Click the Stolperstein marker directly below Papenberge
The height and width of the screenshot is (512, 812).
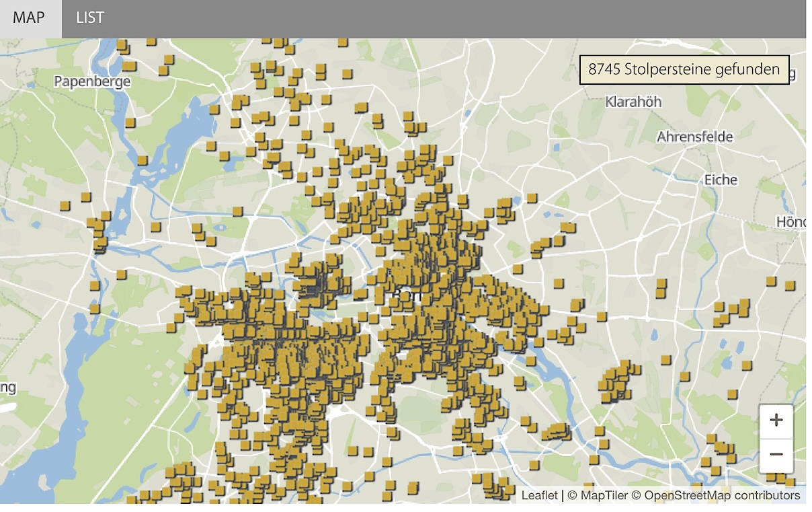[x=130, y=123]
